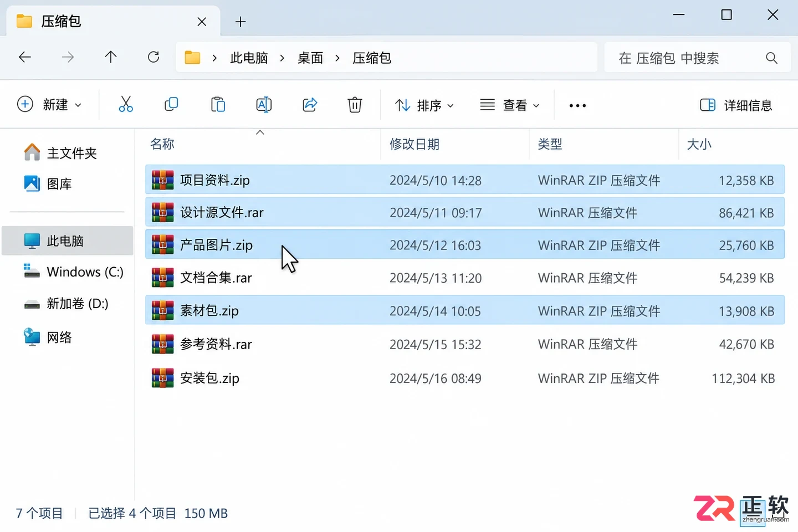Viewport: 798px width, 532px height.
Task: Select the file 产品图片.zip
Action: pos(465,244)
